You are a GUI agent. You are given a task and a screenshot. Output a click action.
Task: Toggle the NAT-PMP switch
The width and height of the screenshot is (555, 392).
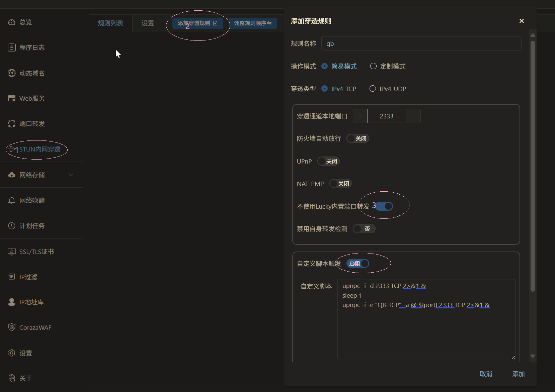point(340,184)
